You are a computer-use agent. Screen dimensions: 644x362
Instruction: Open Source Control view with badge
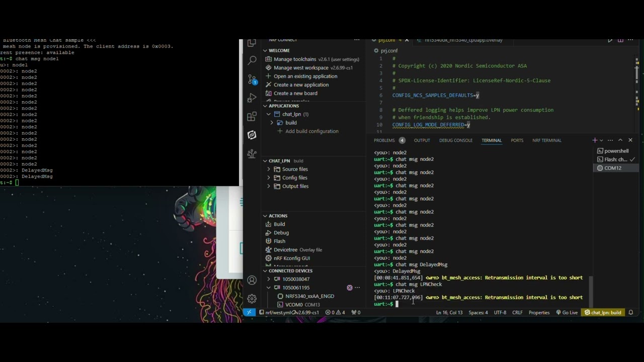[x=252, y=80]
